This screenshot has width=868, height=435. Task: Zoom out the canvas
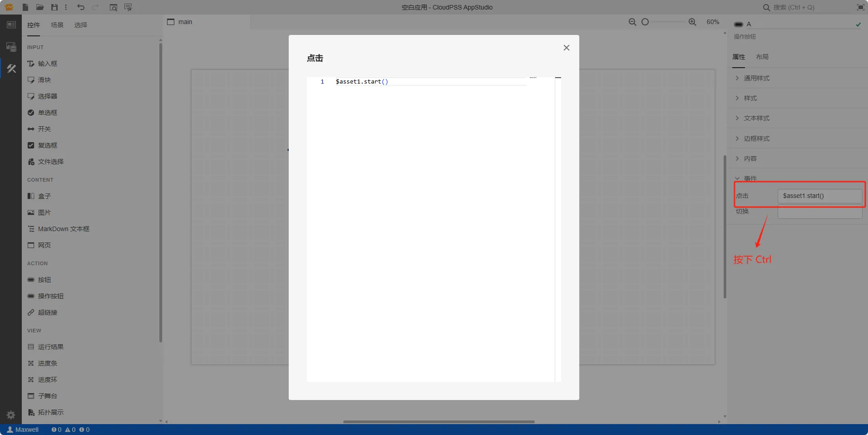632,22
